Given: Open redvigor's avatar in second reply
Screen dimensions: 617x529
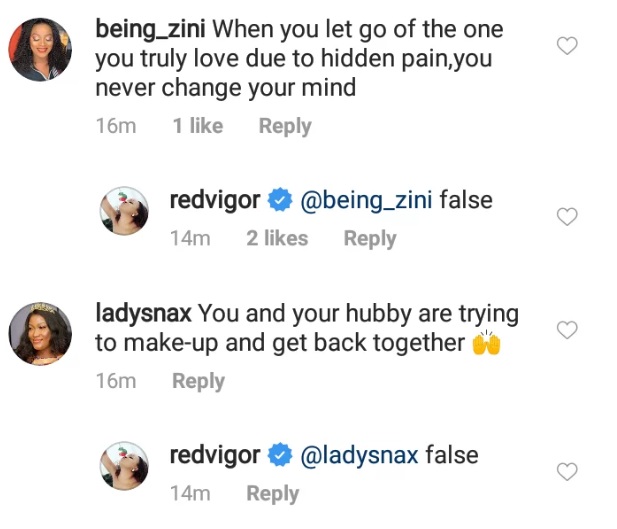Looking at the screenshot, I should pos(125,468).
